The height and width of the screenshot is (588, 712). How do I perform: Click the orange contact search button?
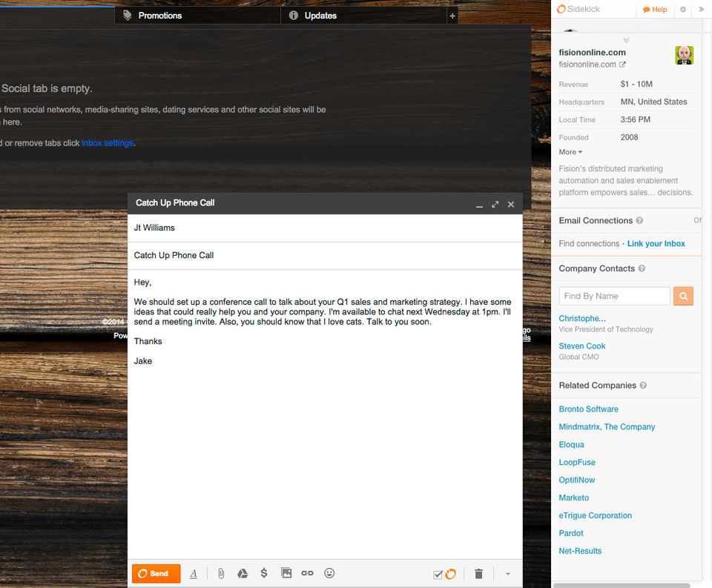(683, 296)
